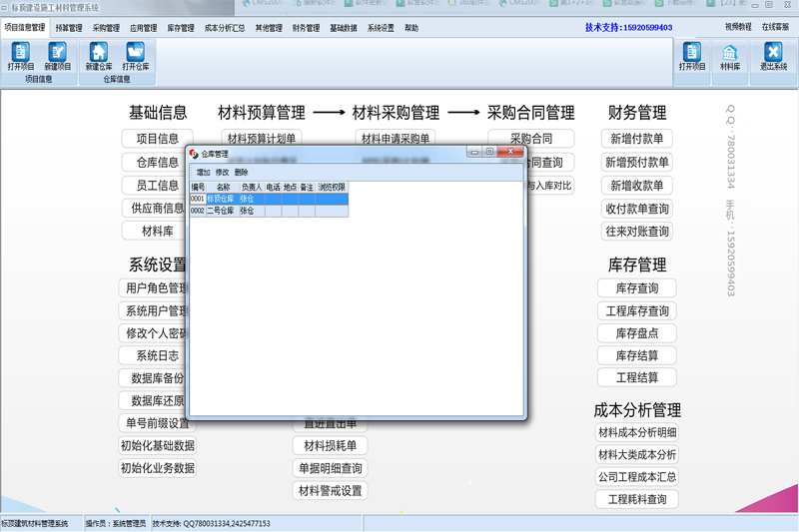Screen dimensions: 799x532
Task: Click the 浏览权限 column header
Action: 332,187
